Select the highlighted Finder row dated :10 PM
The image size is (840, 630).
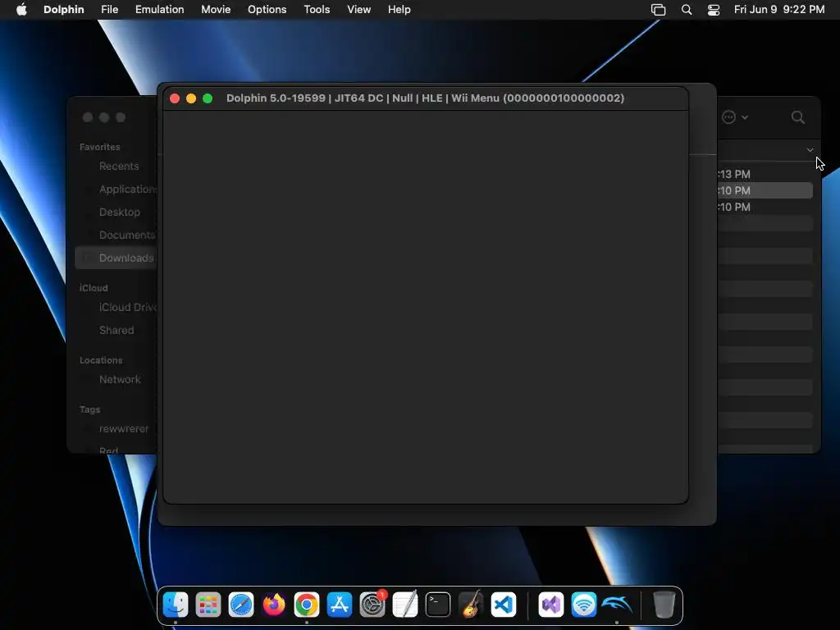click(765, 190)
